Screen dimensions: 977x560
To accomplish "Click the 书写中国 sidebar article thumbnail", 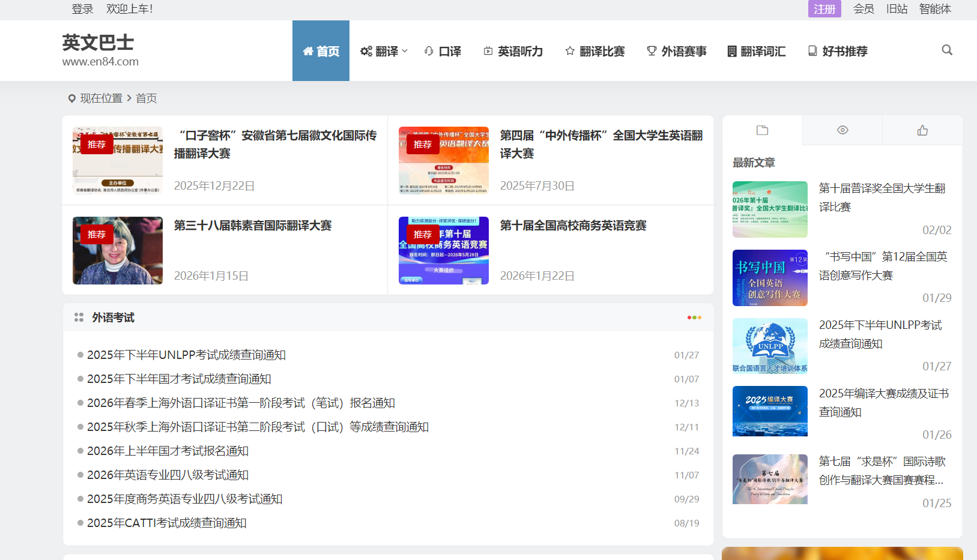I will [770, 278].
